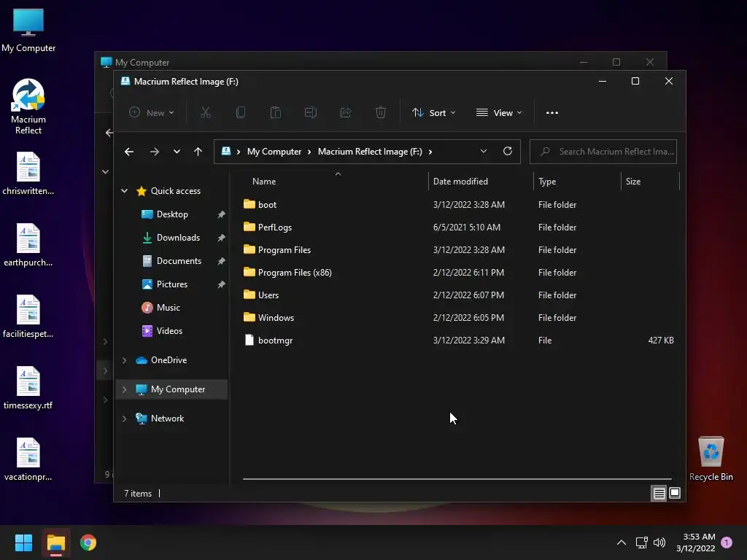Image resolution: width=747 pixels, height=560 pixels.
Task: Select Desktop in Quick access
Action: pyautogui.click(x=172, y=214)
